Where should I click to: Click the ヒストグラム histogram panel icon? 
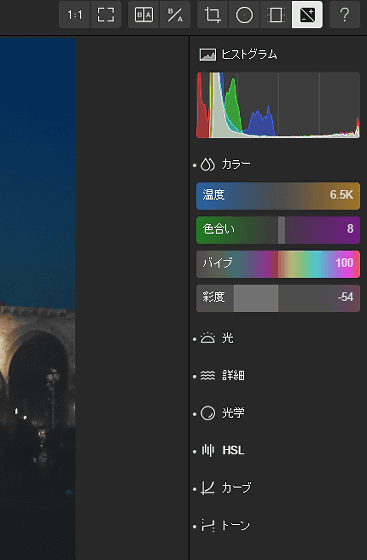pos(207,55)
